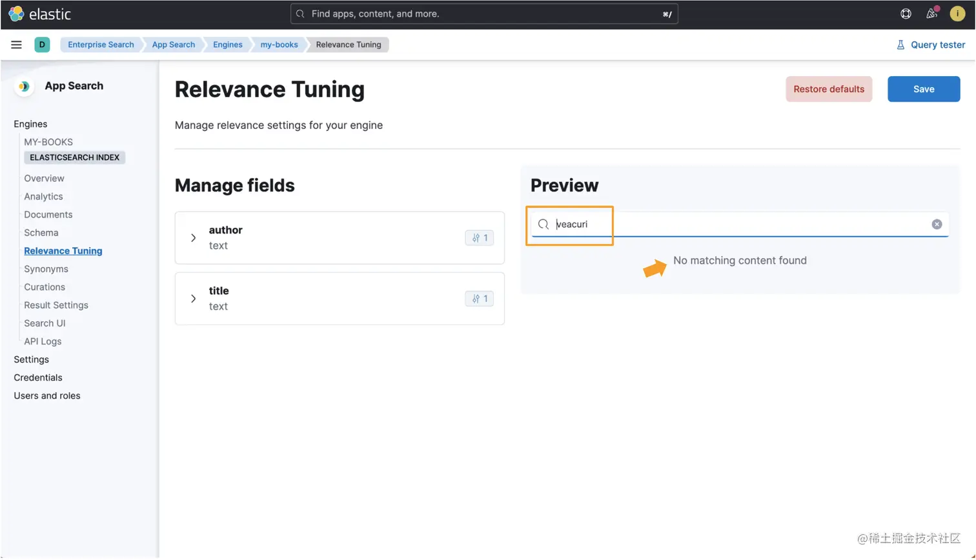Image resolution: width=976 pixels, height=560 pixels.
Task: Open Synonyms in the sidebar
Action: [46, 269]
